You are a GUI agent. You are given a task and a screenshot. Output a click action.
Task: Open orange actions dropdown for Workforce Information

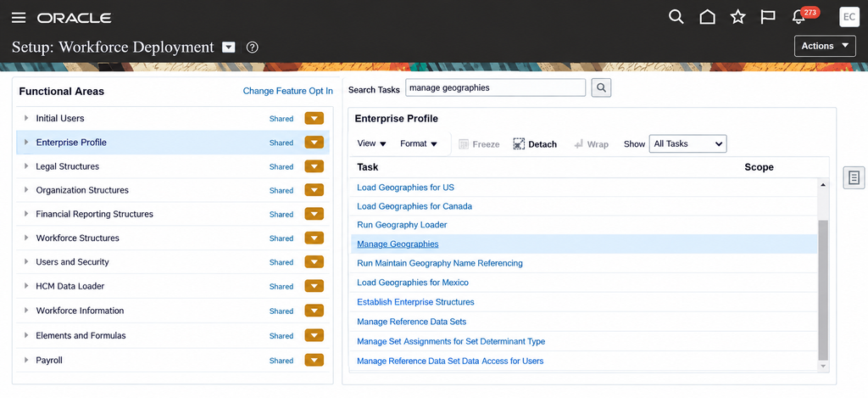(314, 311)
